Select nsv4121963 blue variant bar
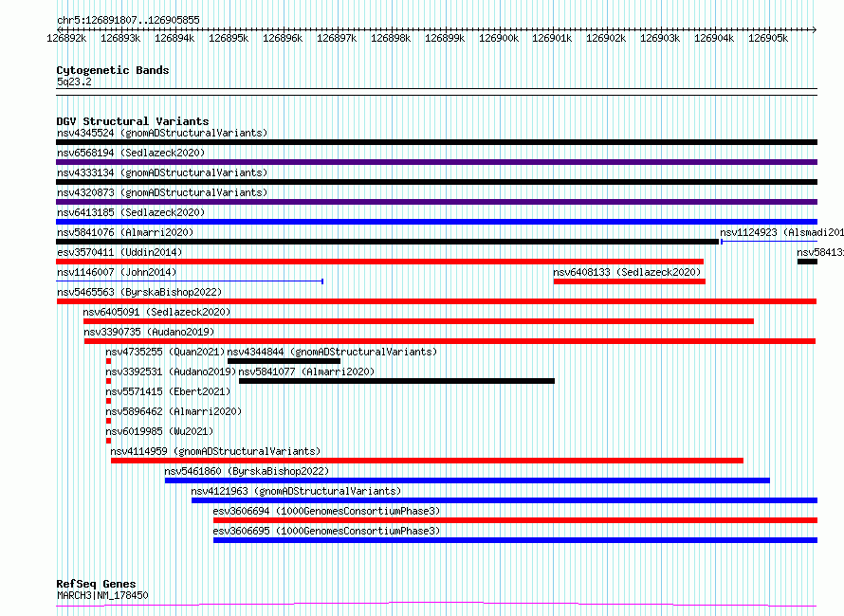The height and width of the screenshot is (616, 844). tap(505, 500)
